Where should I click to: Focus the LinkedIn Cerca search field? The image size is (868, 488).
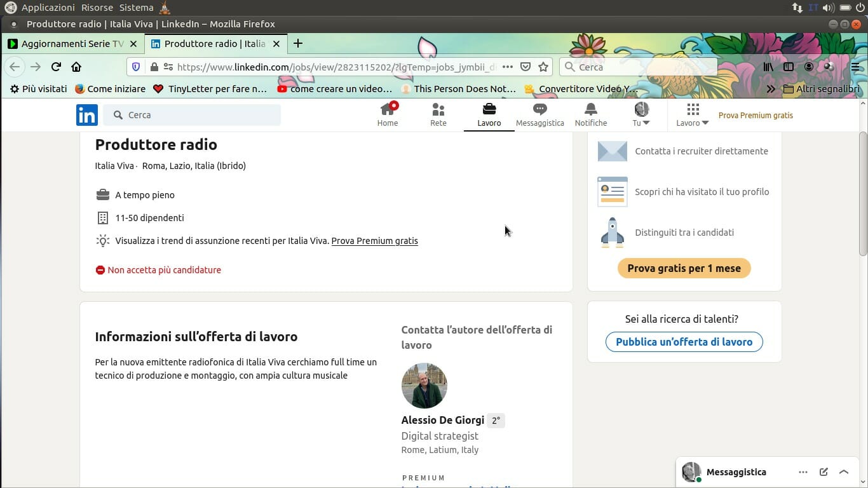[x=192, y=115]
